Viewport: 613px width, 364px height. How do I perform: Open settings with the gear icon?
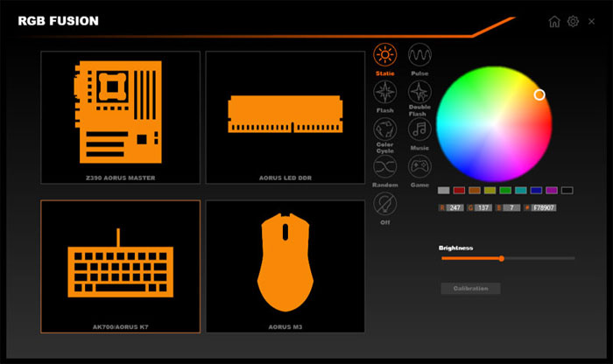click(x=573, y=21)
